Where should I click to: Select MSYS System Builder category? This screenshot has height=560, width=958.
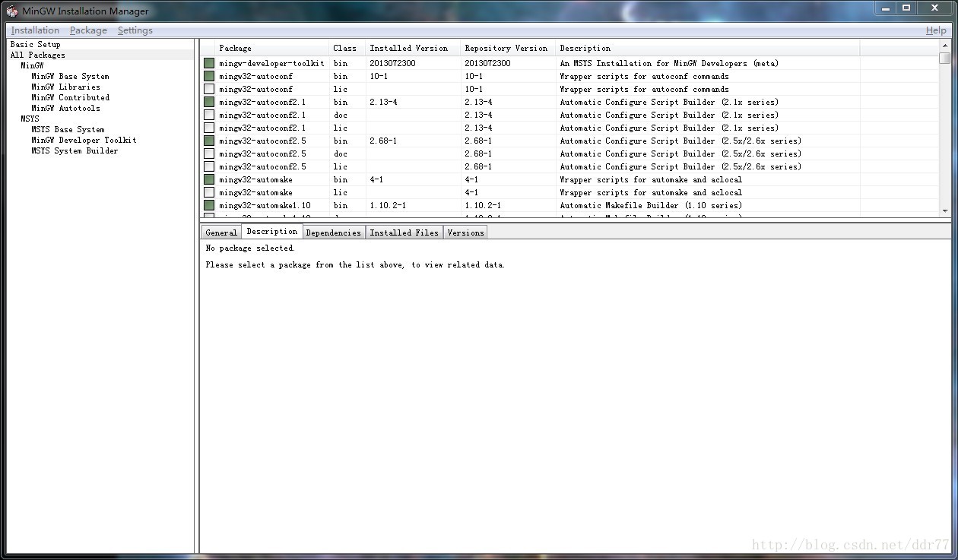75,150
